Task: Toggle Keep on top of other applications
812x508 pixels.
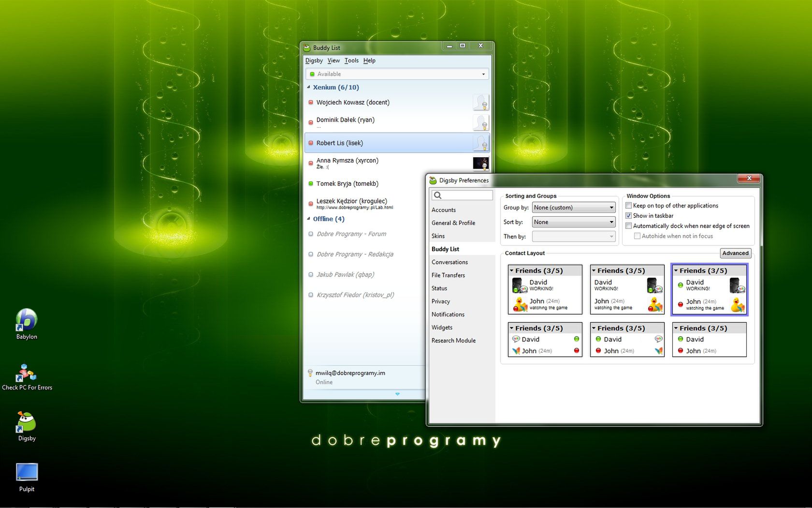Action: [x=629, y=206]
